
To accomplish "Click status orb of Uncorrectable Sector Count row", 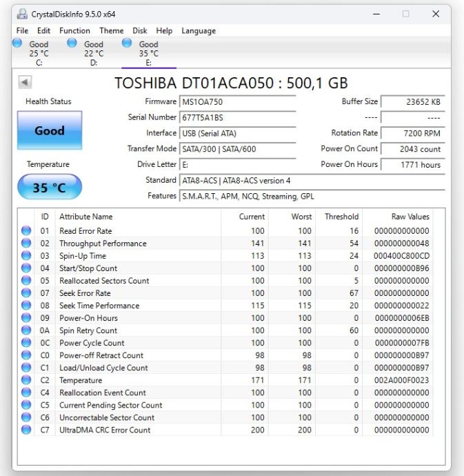I will [x=26, y=417].
